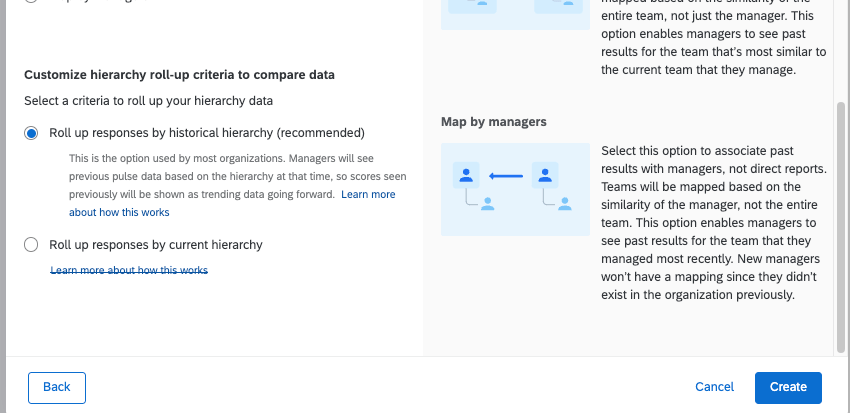
Task: Open the Learn more link below current hierarchy
Action: (x=129, y=271)
